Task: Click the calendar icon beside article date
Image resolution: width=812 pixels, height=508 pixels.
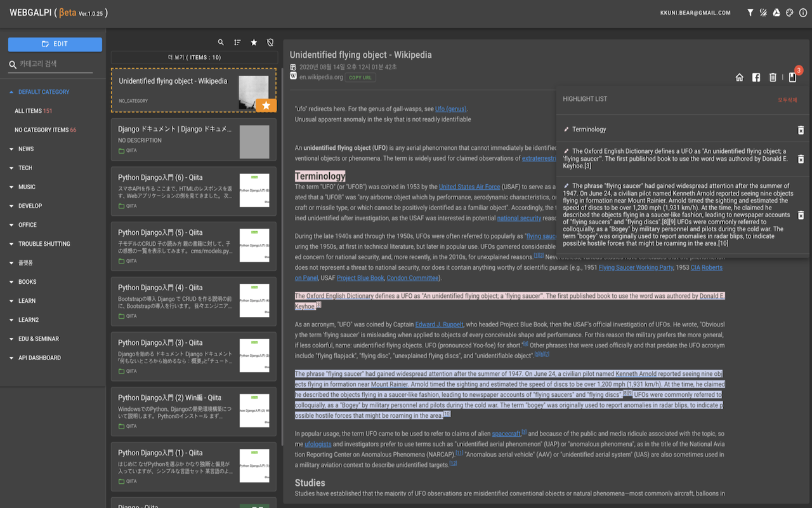Action: click(293, 67)
